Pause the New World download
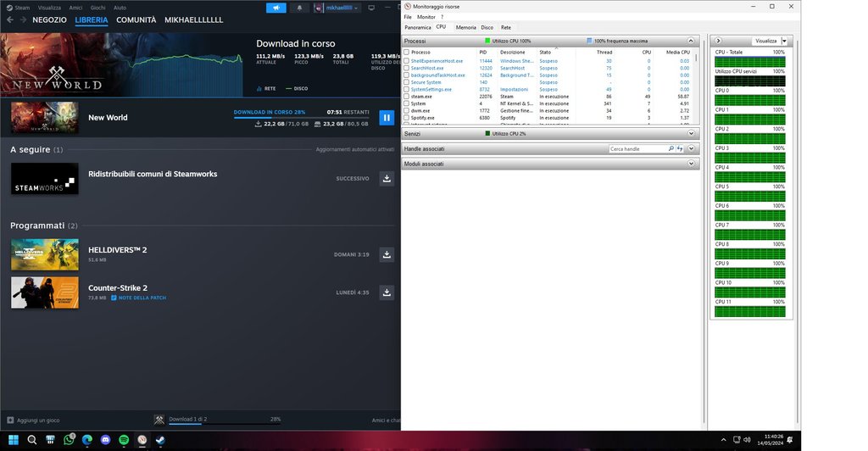This screenshot has width=868, height=451. [x=387, y=117]
